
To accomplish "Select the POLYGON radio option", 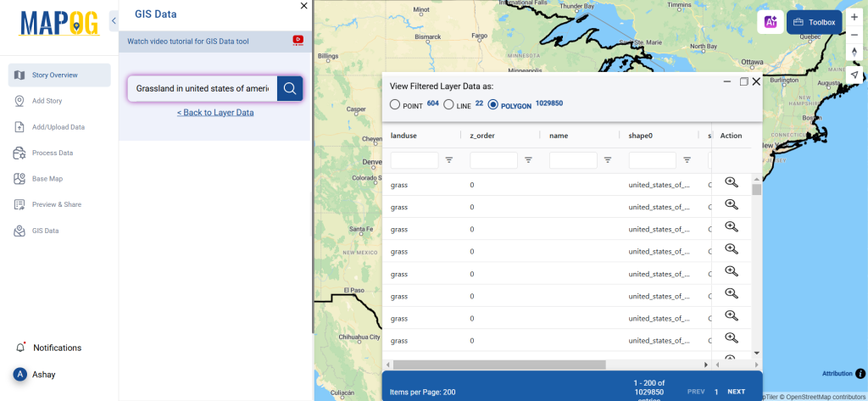I will [493, 104].
